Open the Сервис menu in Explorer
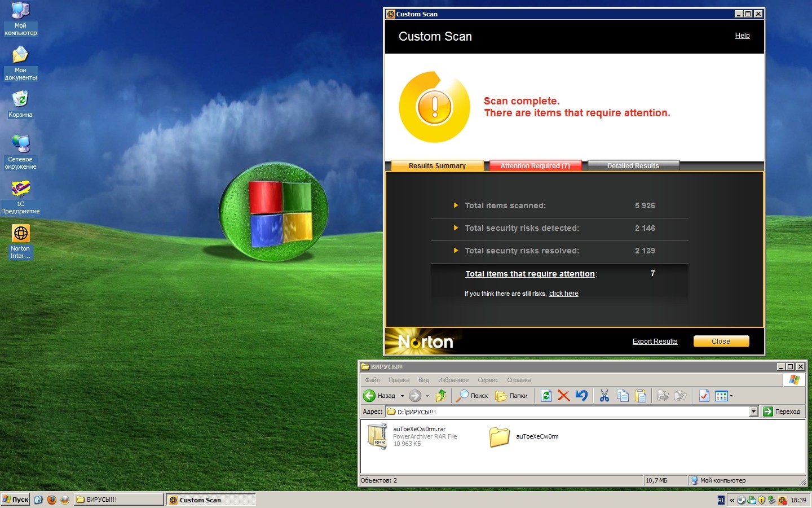The height and width of the screenshot is (508, 812). 488,380
